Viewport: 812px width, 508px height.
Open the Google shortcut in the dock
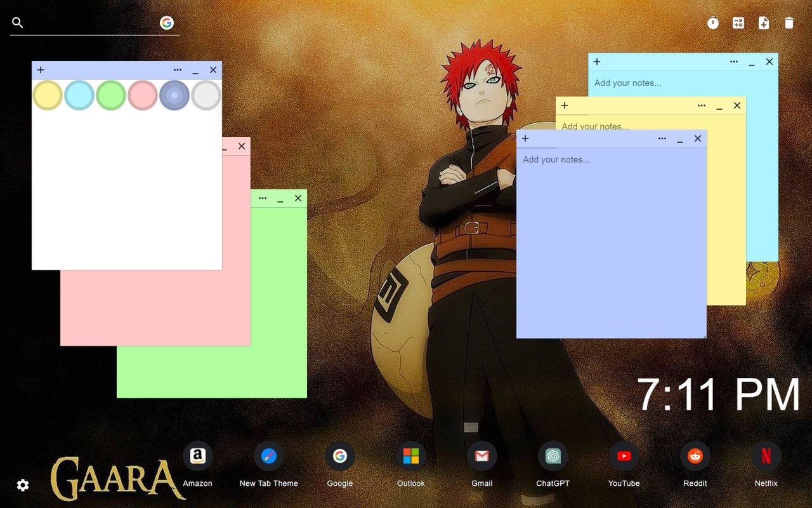pyautogui.click(x=340, y=464)
